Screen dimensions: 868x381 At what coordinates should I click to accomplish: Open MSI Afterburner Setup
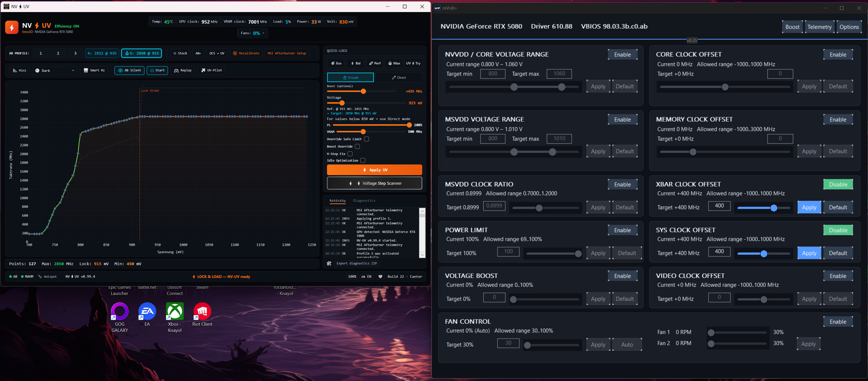pyautogui.click(x=287, y=53)
